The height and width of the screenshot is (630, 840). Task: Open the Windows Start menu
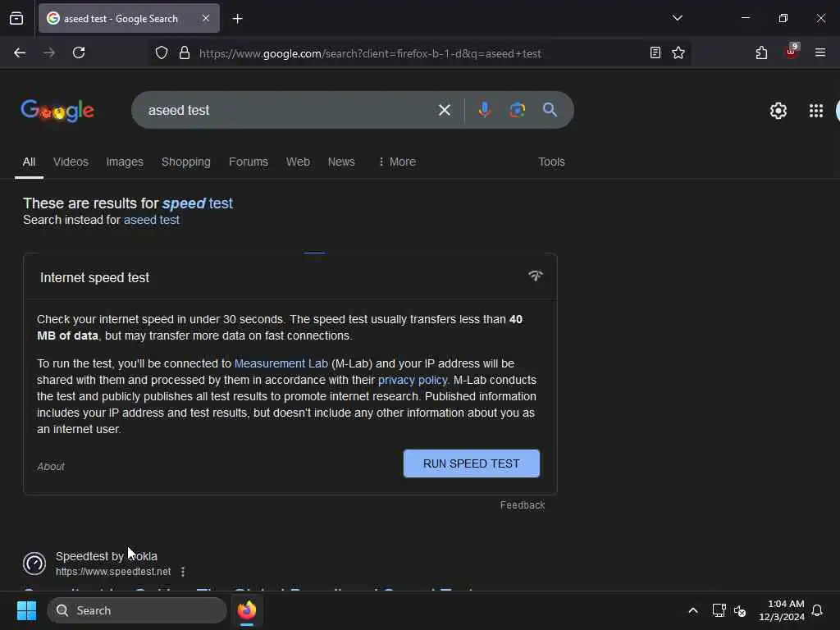click(26, 610)
